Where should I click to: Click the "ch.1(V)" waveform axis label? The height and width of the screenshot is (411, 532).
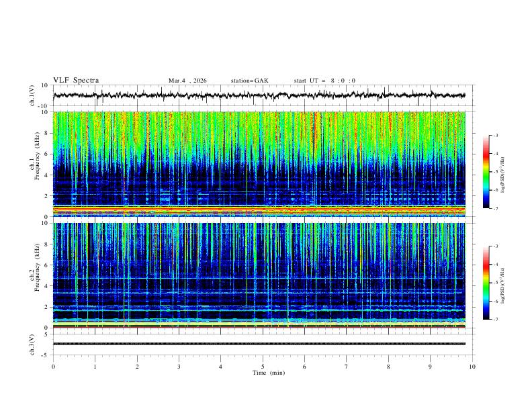coord(32,95)
